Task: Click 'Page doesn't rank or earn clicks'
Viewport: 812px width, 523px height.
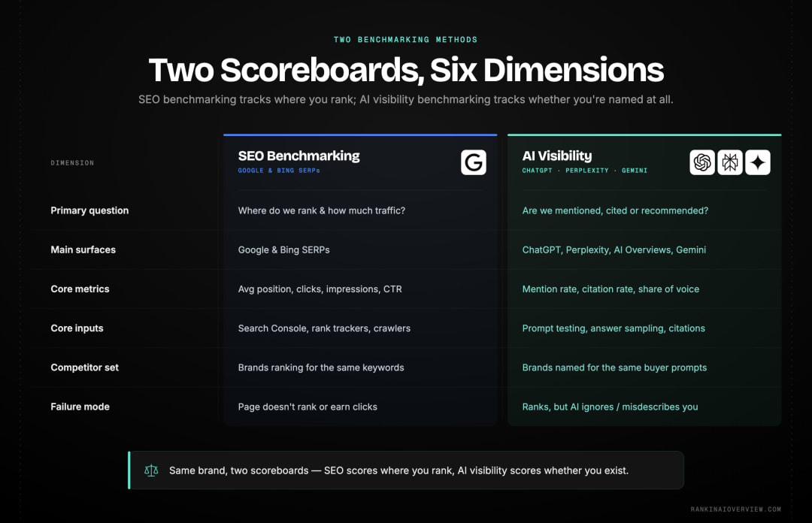Action: coord(308,407)
